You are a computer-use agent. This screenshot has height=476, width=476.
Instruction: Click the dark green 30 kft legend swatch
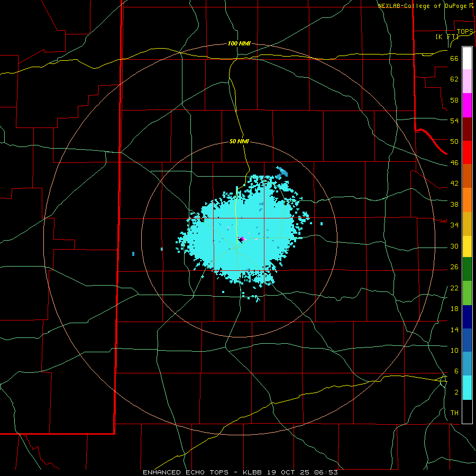(x=467, y=269)
